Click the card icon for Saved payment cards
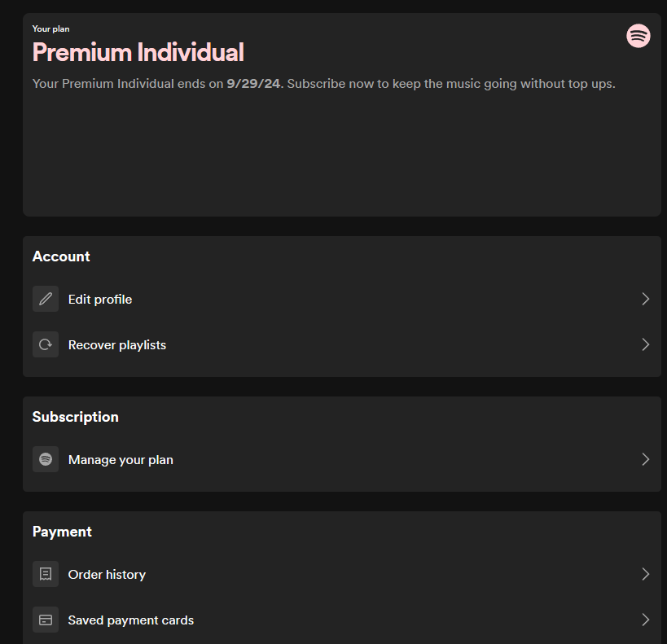Screen dimensions: 667x644 coord(46,620)
